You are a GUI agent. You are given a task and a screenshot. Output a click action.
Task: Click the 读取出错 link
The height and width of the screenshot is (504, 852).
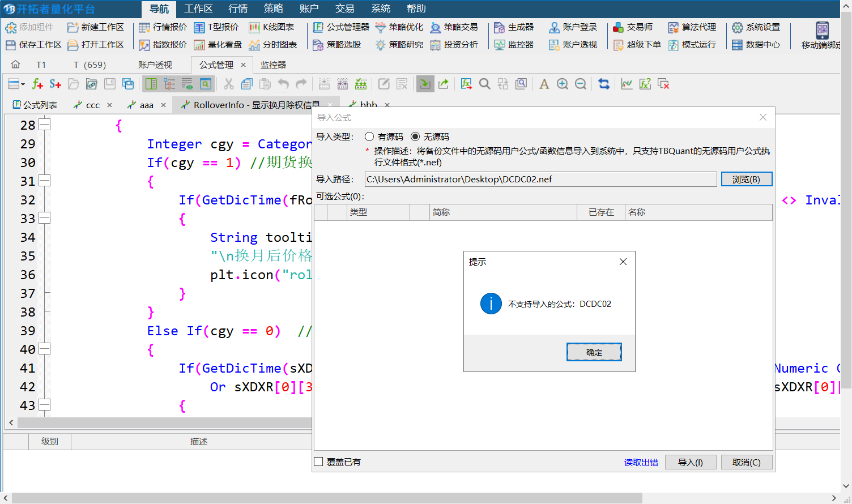(641, 463)
